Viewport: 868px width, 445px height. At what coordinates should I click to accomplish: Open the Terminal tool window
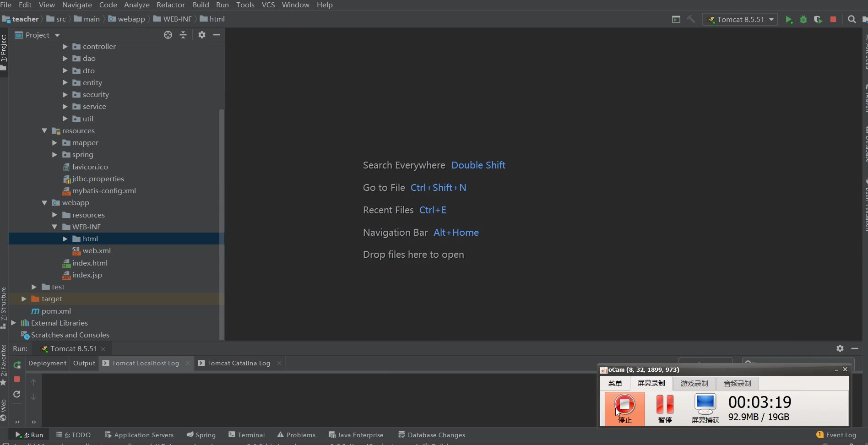[x=247, y=435]
